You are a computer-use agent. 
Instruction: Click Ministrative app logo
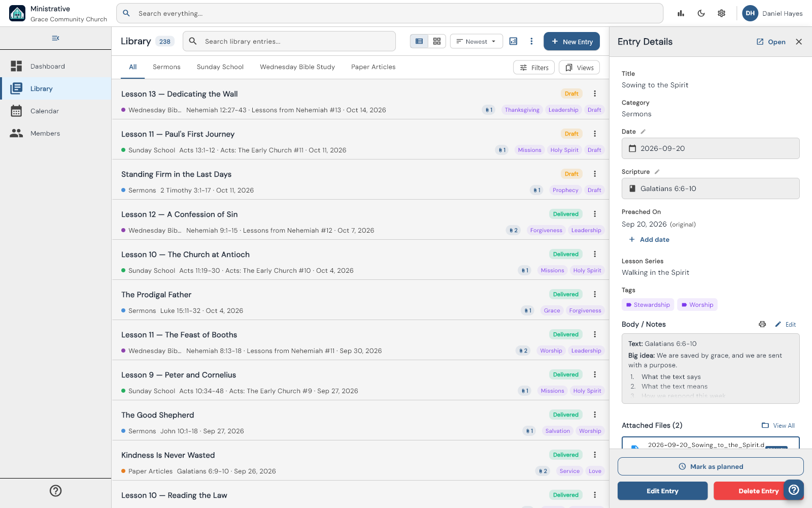(17, 13)
